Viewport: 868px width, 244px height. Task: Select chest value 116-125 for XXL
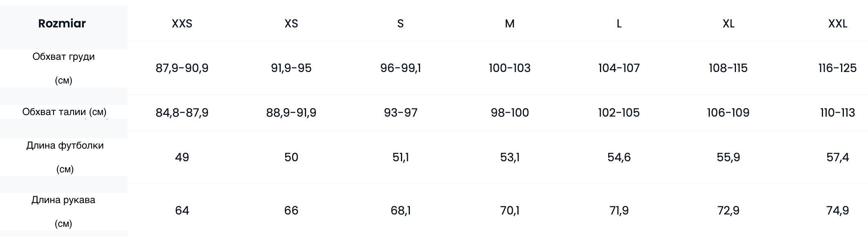point(838,68)
